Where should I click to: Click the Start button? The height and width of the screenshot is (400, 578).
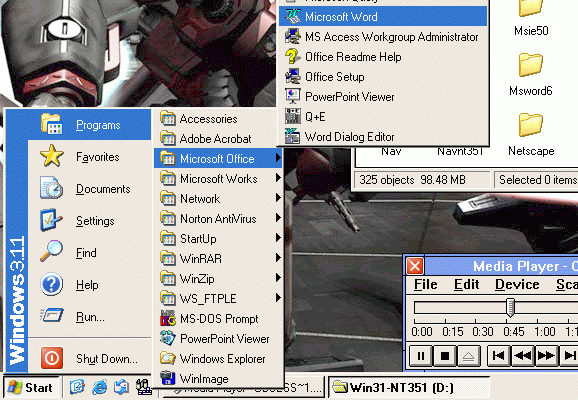31,387
